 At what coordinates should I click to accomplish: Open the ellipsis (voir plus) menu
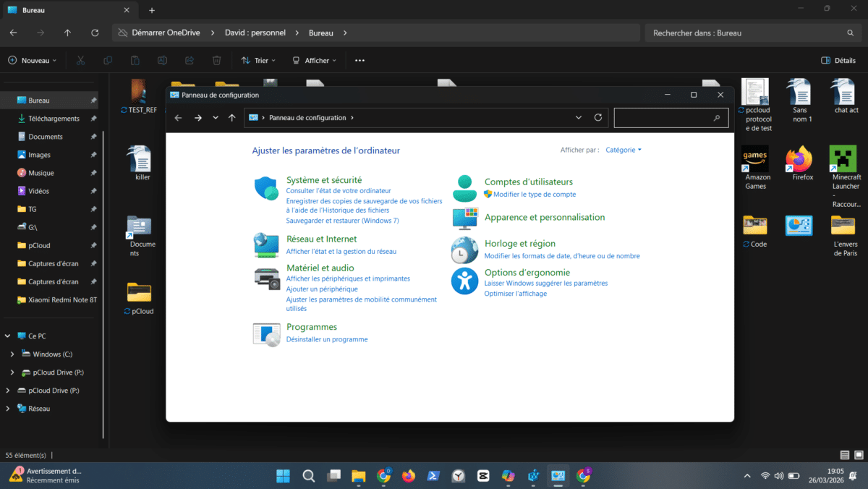tap(359, 60)
